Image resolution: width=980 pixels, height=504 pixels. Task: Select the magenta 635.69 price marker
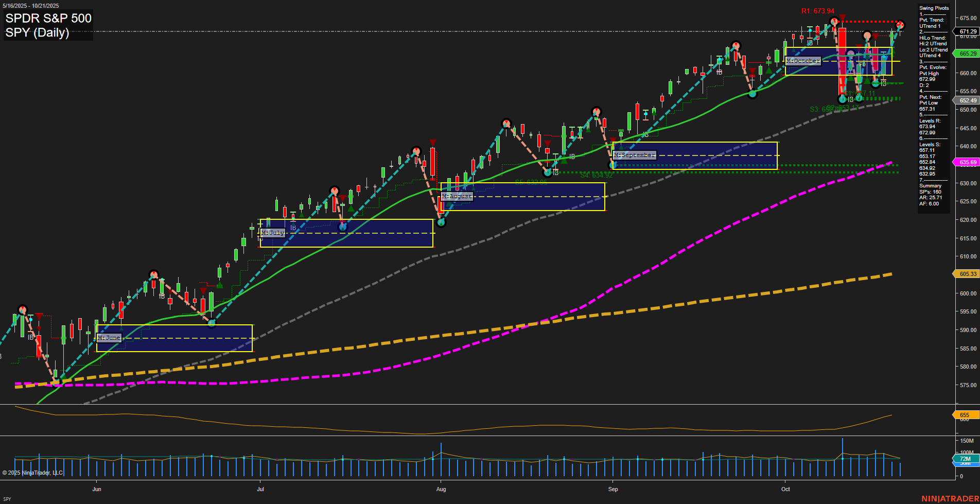(968, 162)
